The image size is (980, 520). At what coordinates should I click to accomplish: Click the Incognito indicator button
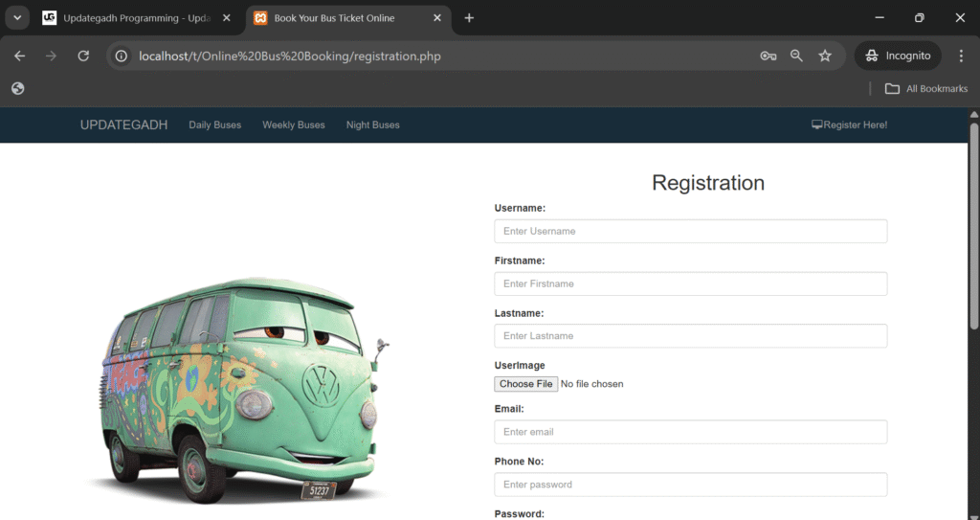[898, 56]
